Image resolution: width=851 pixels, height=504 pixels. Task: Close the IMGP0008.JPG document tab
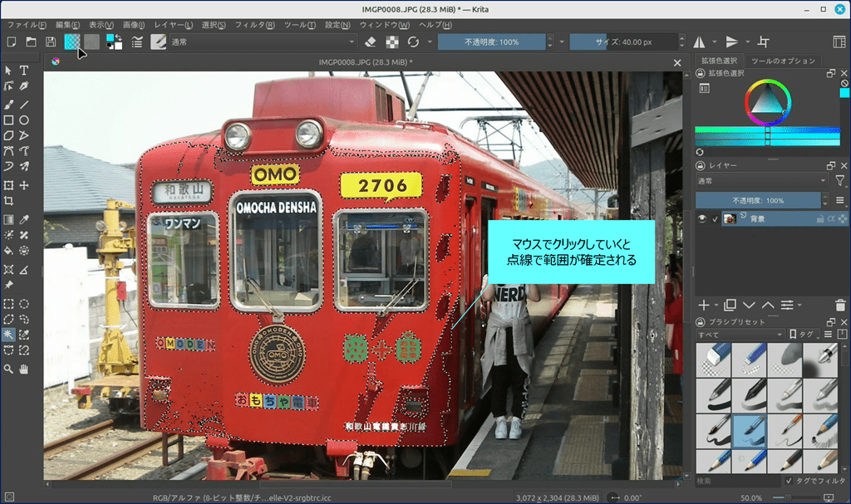coord(677,62)
